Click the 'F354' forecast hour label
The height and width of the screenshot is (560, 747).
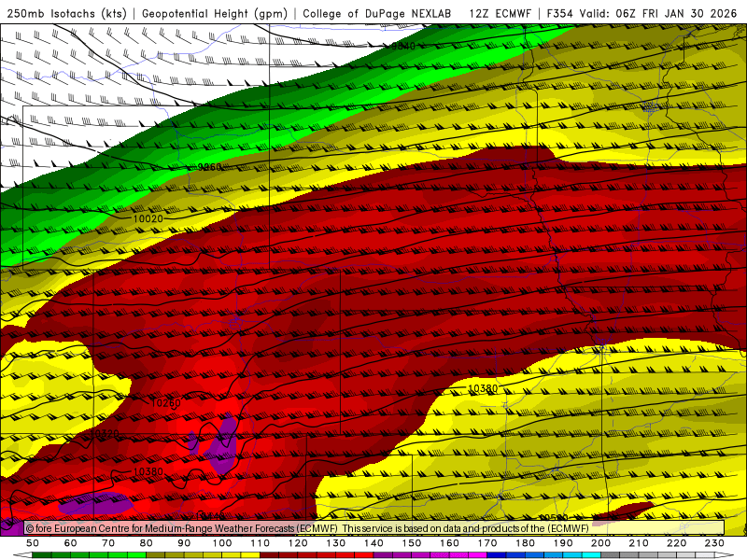tap(561, 14)
